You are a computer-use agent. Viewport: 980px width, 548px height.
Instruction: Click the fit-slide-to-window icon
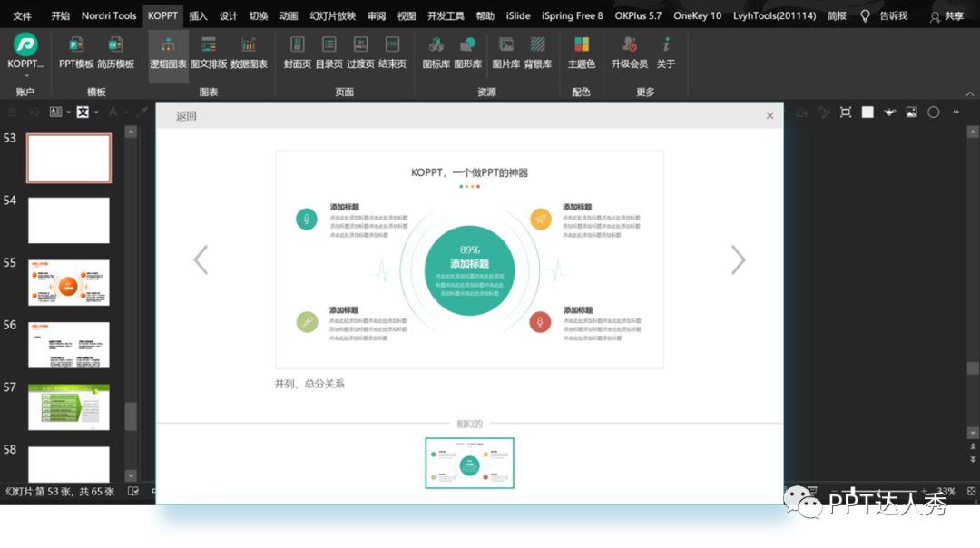[x=971, y=491]
